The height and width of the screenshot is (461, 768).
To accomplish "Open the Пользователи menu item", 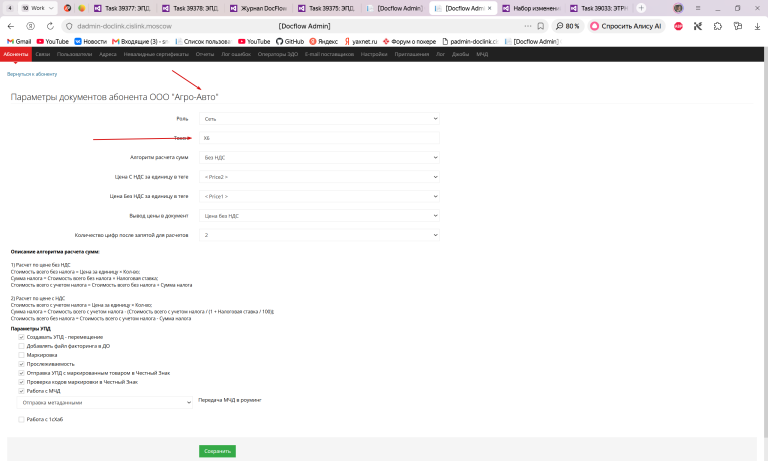I will (74, 54).
